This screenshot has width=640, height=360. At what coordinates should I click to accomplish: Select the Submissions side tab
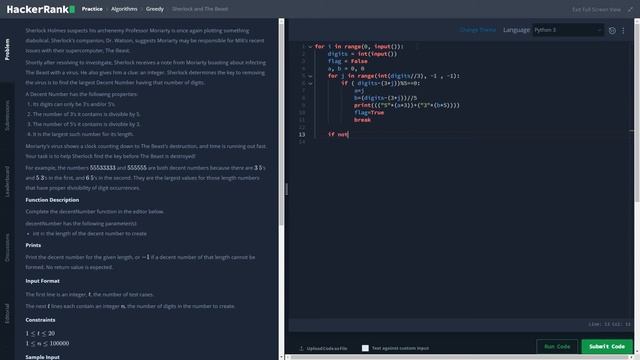(7, 115)
